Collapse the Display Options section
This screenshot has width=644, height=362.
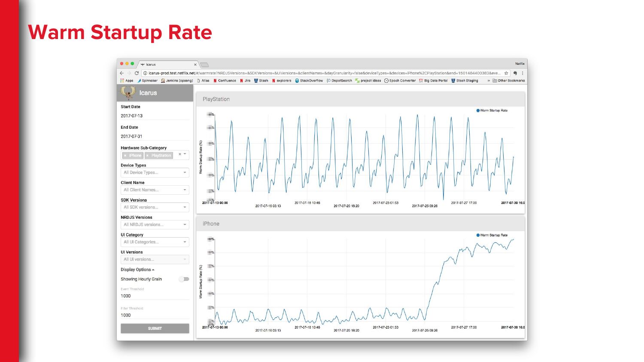137,270
